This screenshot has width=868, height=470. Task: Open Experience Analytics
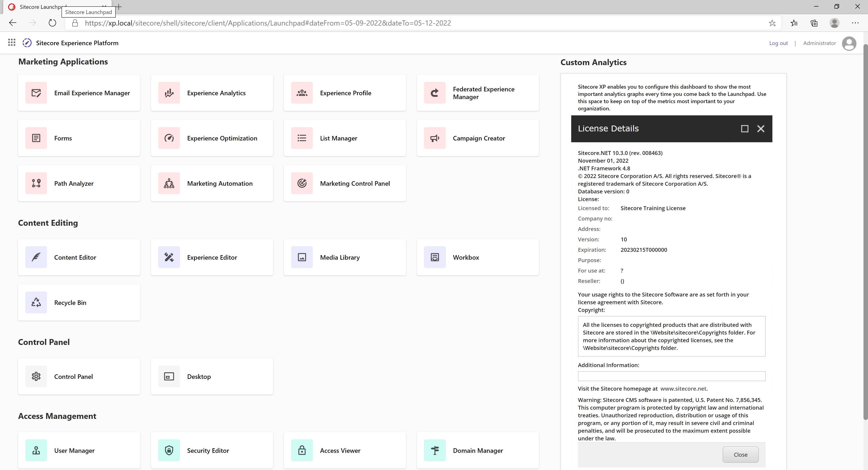click(x=212, y=93)
